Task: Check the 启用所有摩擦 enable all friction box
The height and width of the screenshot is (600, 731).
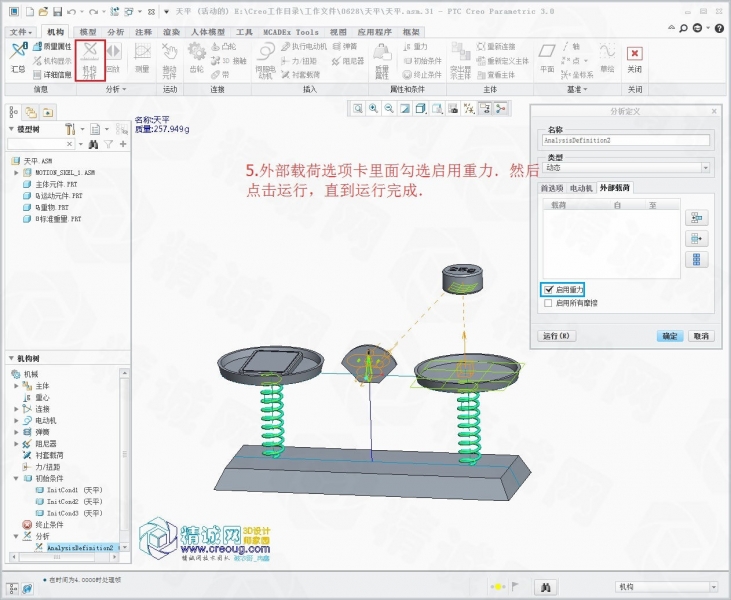Action: coord(548,303)
